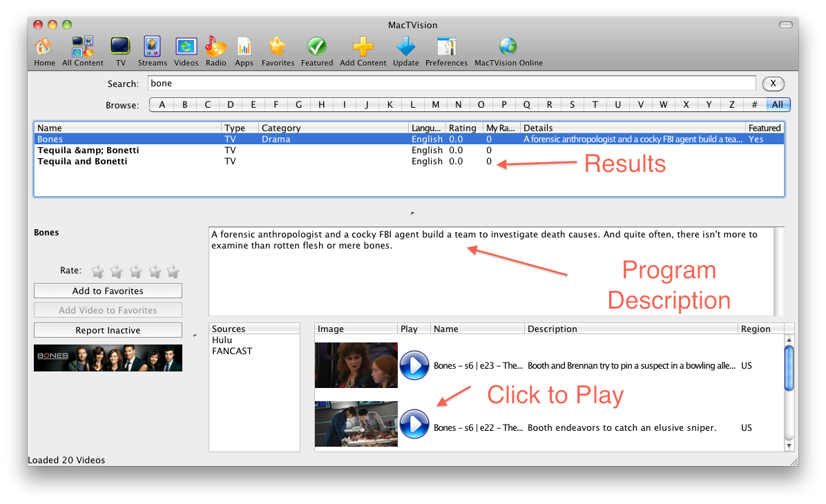Open the Apps toolbar icon
The image size is (826, 504).
(244, 52)
